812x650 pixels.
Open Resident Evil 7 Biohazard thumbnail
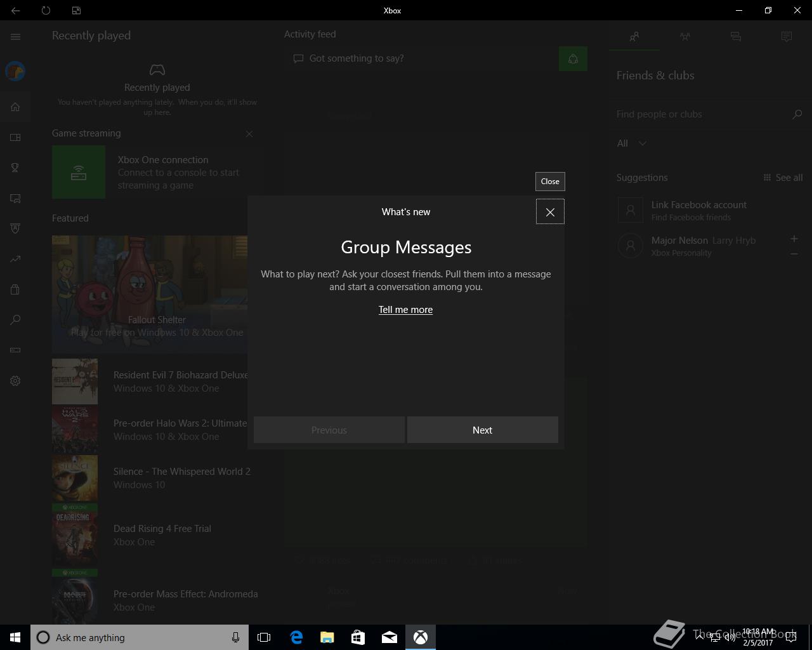pos(75,381)
